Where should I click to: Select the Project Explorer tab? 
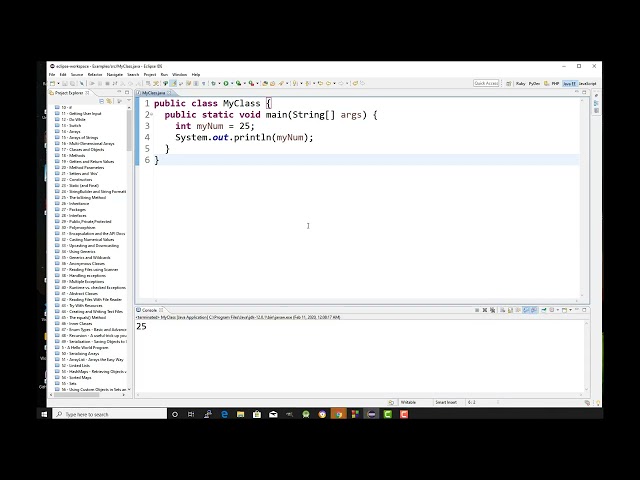pyautogui.click(x=69, y=93)
